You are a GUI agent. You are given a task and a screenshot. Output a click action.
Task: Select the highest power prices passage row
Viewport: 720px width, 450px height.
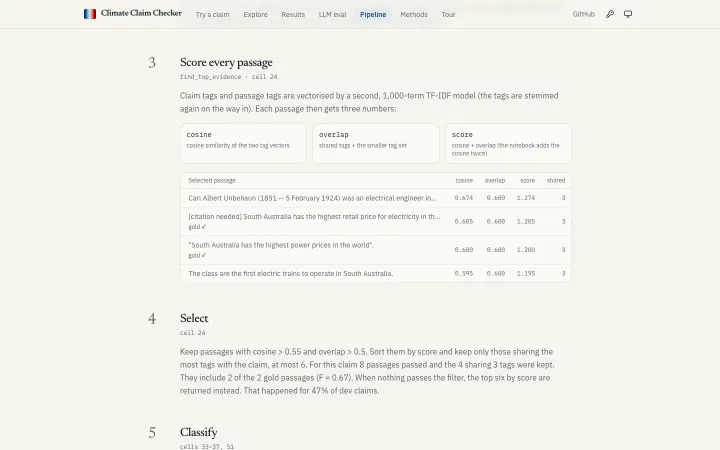[376, 250]
